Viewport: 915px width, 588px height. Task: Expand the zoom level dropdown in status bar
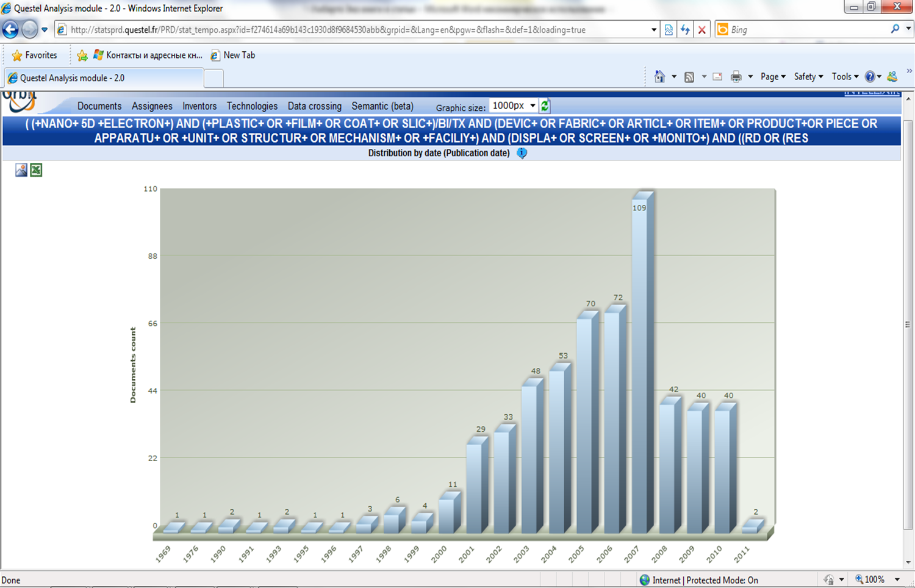click(897, 579)
